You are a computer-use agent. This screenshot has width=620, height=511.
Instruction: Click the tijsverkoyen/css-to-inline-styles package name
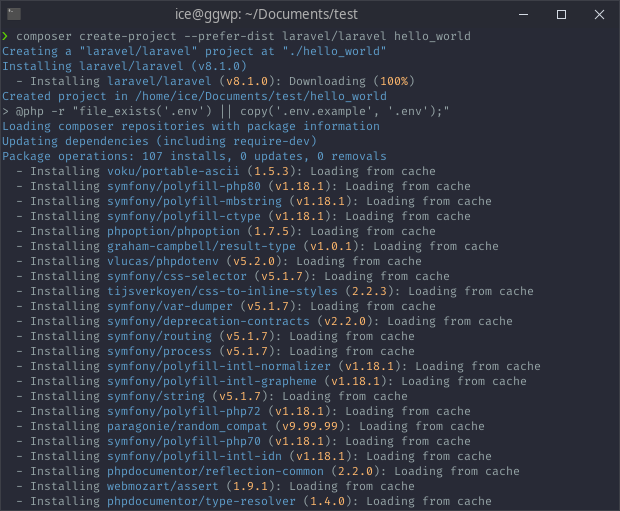click(x=222, y=291)
